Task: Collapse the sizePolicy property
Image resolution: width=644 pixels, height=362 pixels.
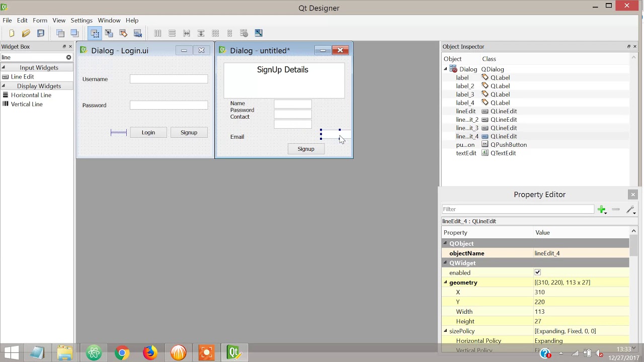Action: tap(445, 331)
